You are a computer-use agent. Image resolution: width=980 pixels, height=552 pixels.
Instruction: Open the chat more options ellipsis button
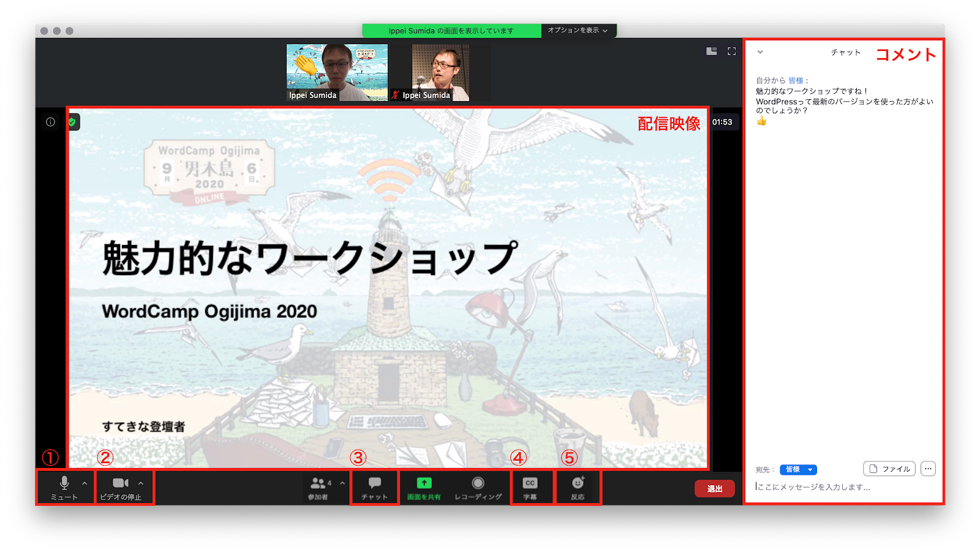929,469
